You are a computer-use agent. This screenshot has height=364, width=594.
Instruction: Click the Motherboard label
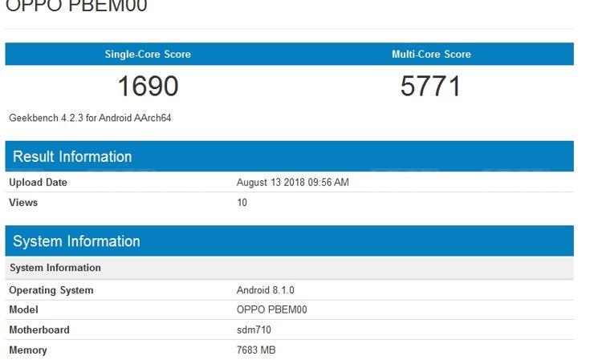click(39, 330)
